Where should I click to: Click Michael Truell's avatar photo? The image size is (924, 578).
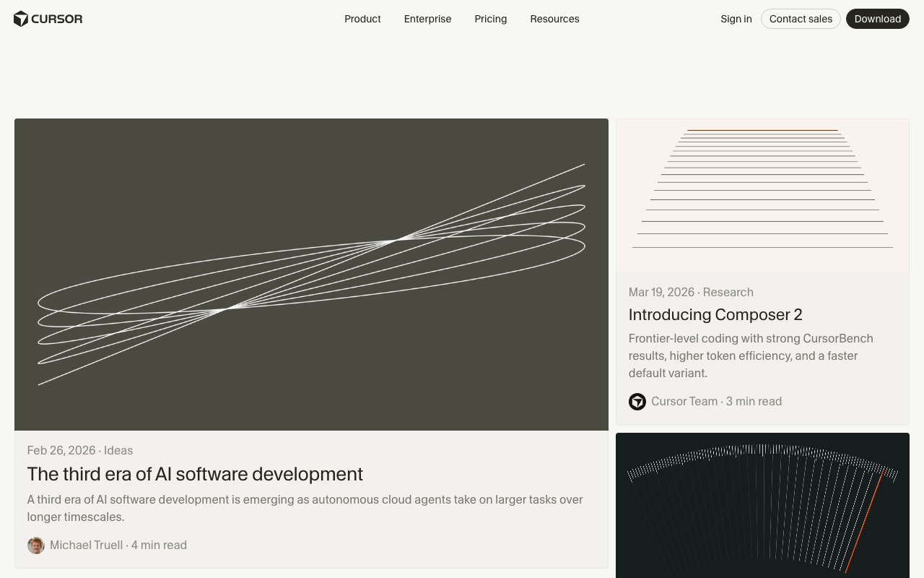pos(36,545)
